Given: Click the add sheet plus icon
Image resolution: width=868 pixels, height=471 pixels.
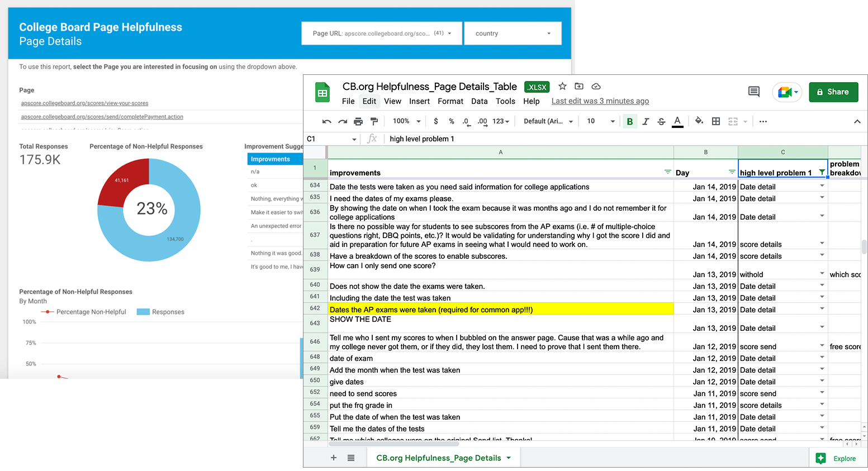Looking at the screenshot, I should (x=334, y=458).
